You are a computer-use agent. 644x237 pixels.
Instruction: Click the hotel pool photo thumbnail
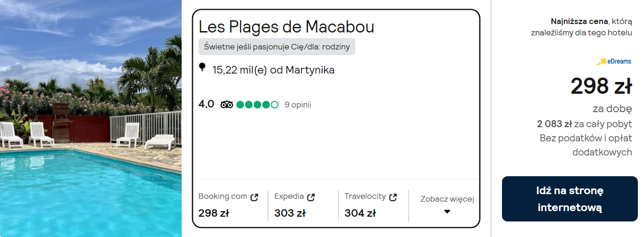[91, 118]
